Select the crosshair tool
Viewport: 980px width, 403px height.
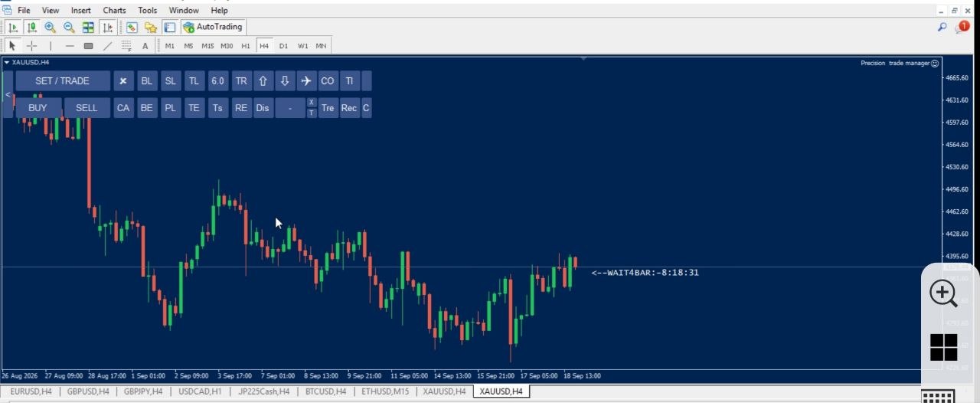coord(31,46)
